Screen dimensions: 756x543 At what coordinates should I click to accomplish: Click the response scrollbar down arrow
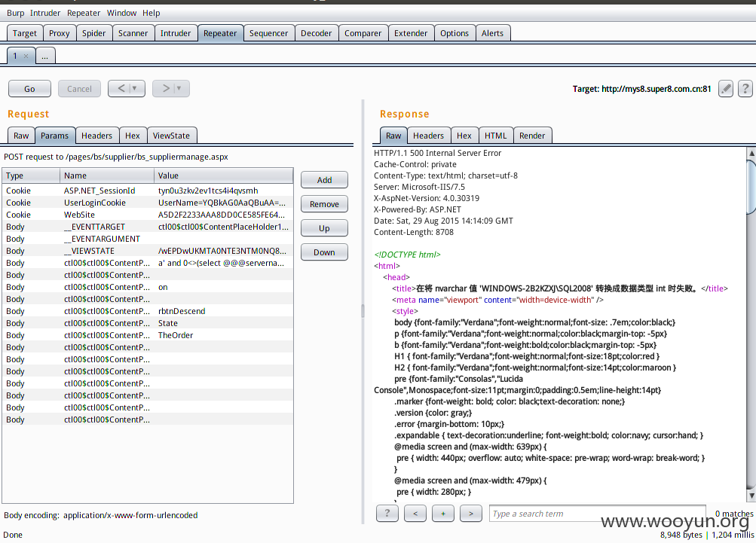[751, 496]
